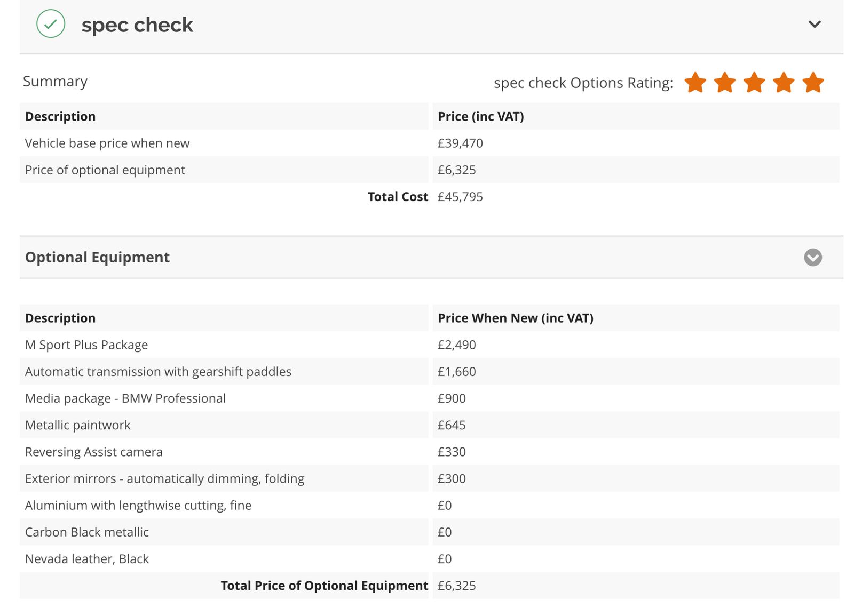This screenshot has width=854, height=616.
Task: Click the Total Cost £45,795 value
Action: pyautogui.click(x=460, y=197)
